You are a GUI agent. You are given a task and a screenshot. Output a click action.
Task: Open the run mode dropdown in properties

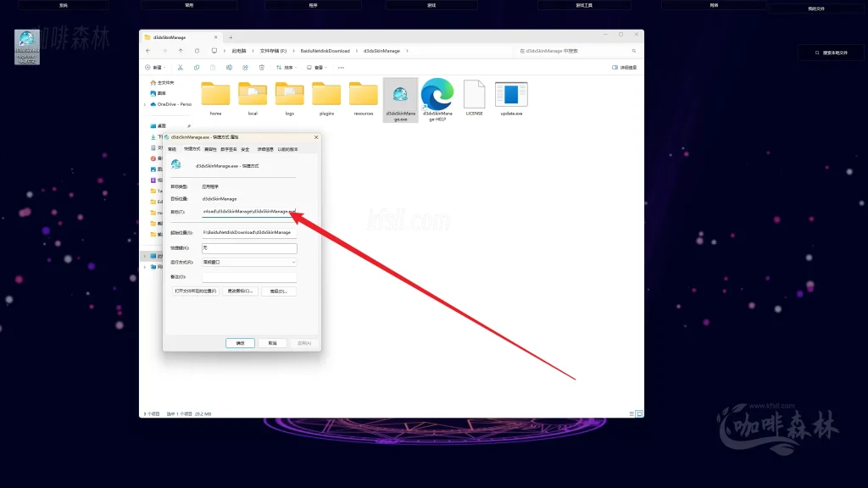[249, 263]
